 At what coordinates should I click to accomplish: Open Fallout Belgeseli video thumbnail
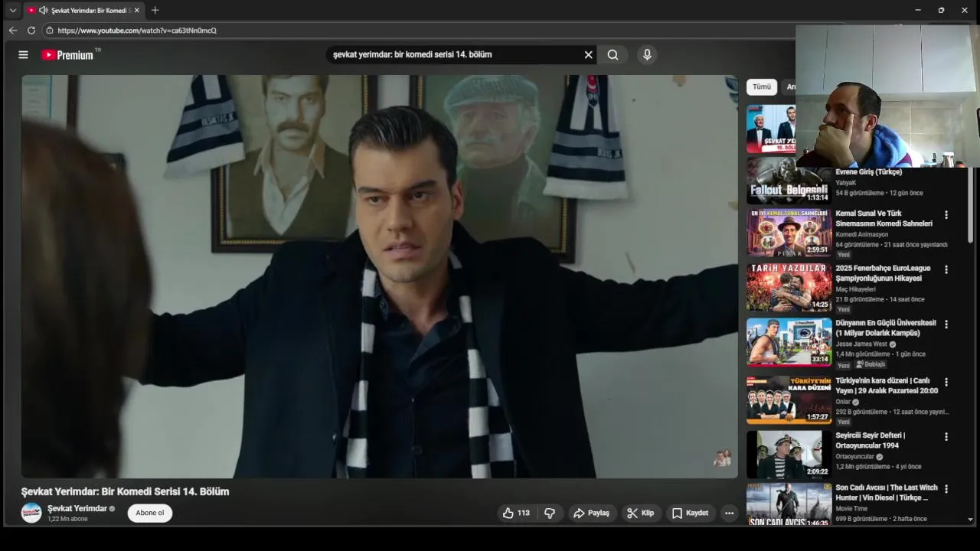point(789,181)
